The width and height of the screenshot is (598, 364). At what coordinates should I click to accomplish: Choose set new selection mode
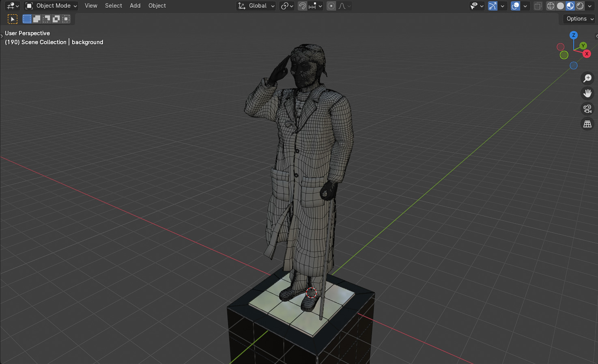pyautogui.click(x=27, y=19)
